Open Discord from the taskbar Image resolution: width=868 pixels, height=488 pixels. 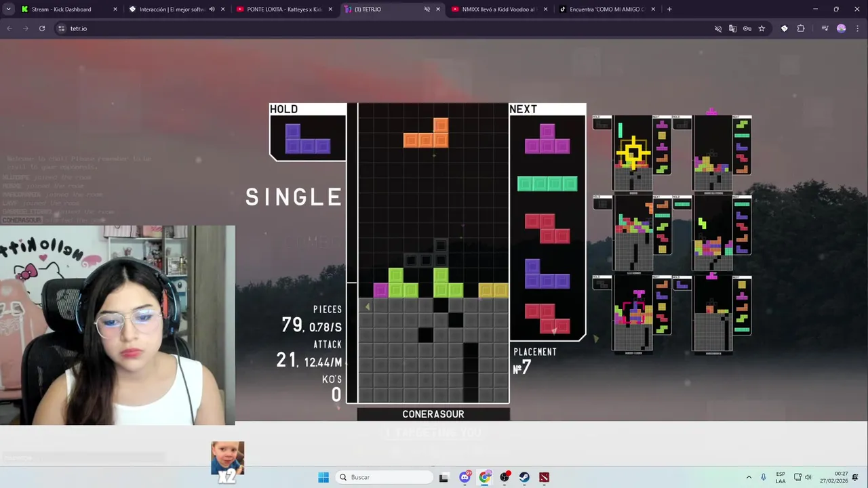[x=465, y=477]
